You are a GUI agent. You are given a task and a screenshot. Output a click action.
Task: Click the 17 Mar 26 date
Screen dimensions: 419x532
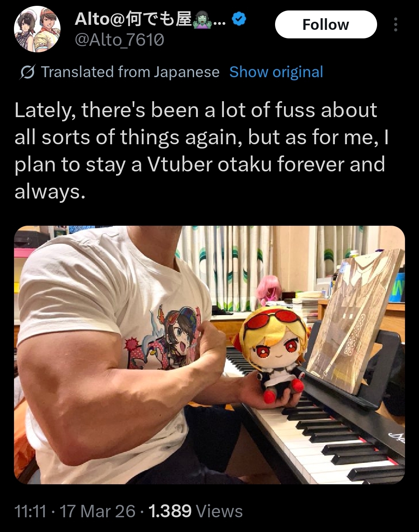97,511
